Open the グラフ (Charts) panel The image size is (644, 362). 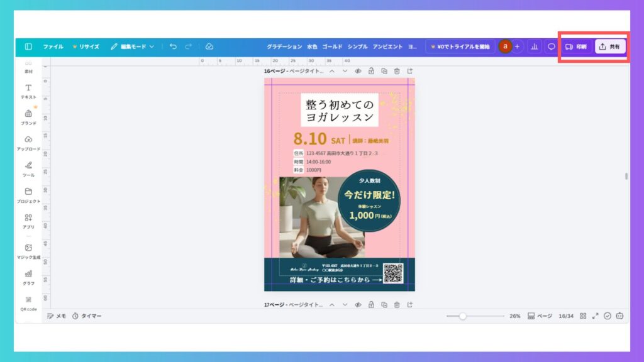pos(28,277)
